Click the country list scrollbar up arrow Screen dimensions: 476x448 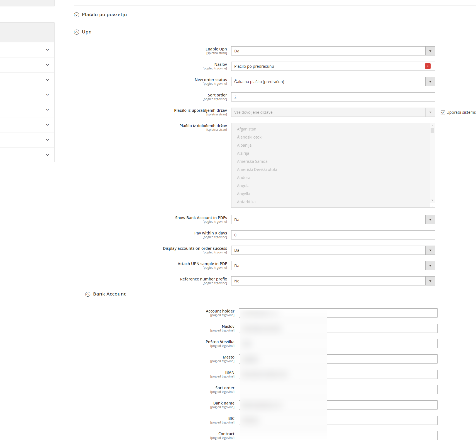[x=432, y=126]
